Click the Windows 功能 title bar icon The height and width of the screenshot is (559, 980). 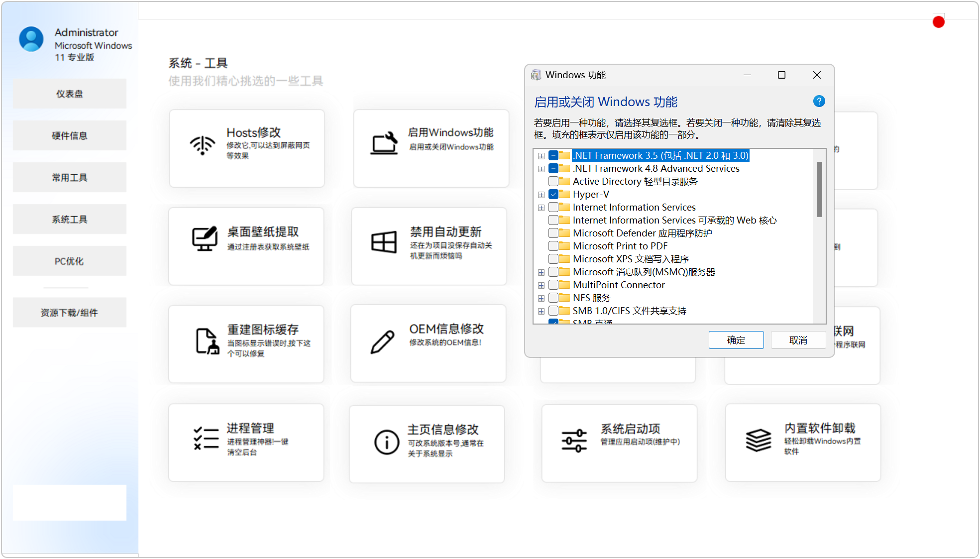tap(536, 75)
